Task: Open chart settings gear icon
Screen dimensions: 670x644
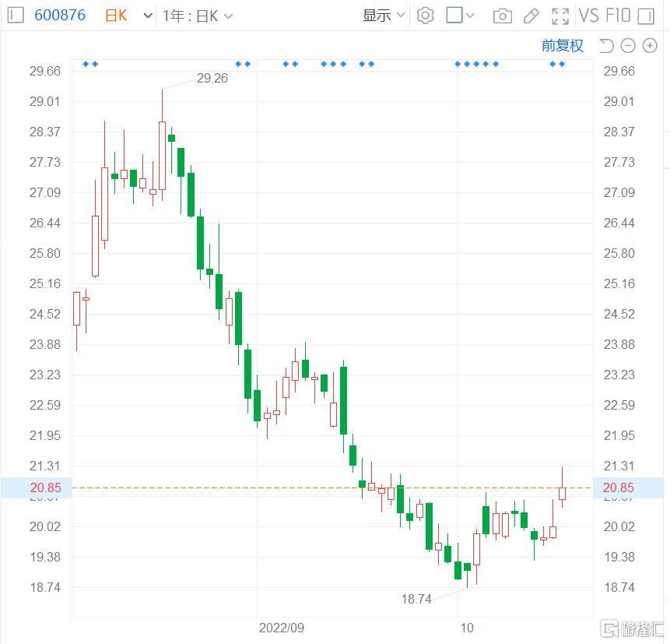Action: click(x=425, y=16)
